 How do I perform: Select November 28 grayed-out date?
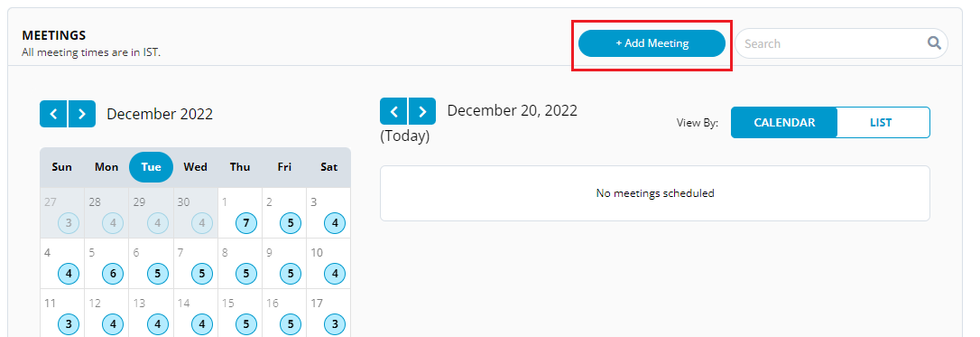[x=106, y=212]
